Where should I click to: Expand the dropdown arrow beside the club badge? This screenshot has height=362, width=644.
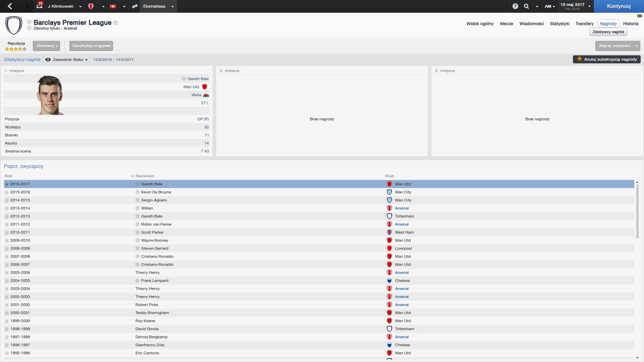103,7
